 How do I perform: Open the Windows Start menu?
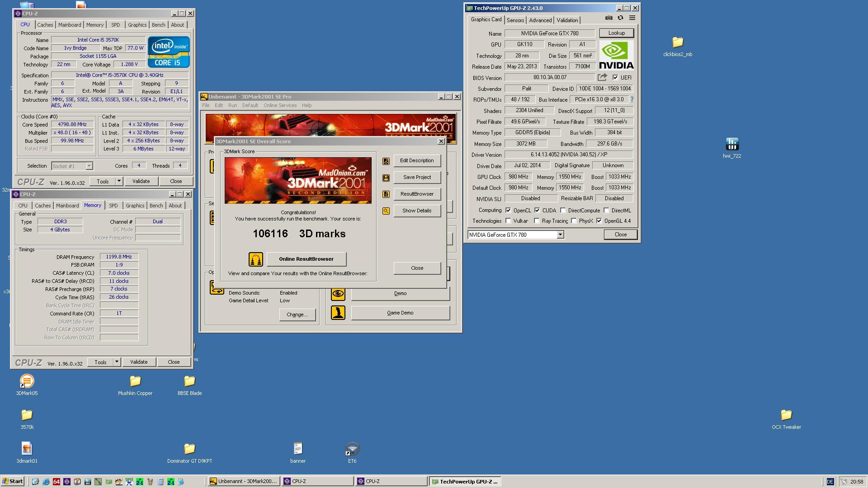pos(12,482)
